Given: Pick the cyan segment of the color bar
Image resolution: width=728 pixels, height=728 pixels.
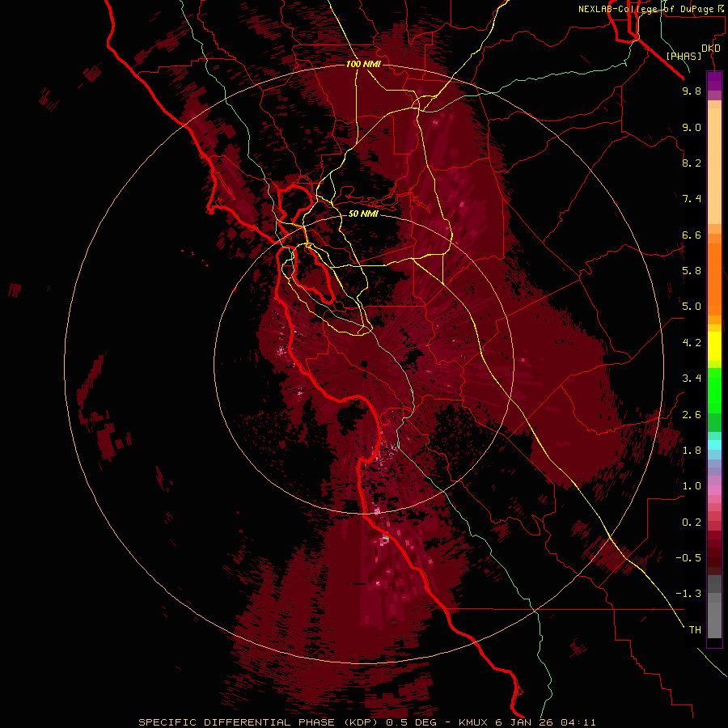Looking at the screenshot, I should (x=714, y=444).
